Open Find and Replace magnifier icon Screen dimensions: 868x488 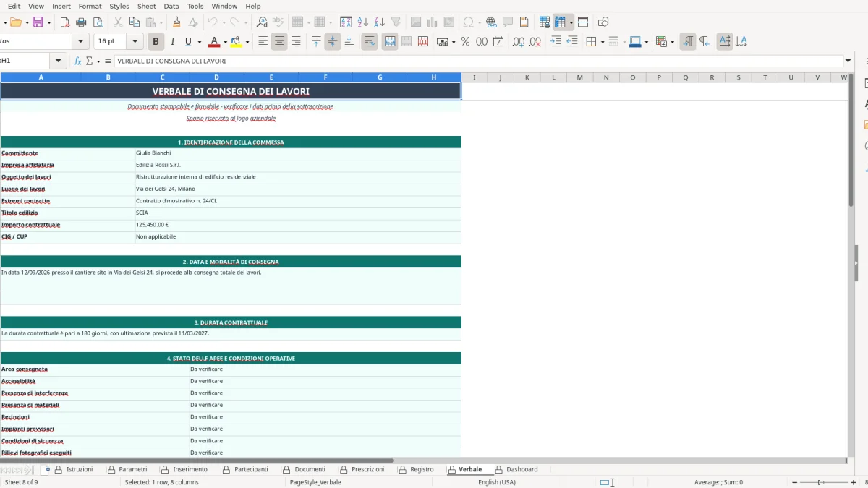[x=262, y=22]
